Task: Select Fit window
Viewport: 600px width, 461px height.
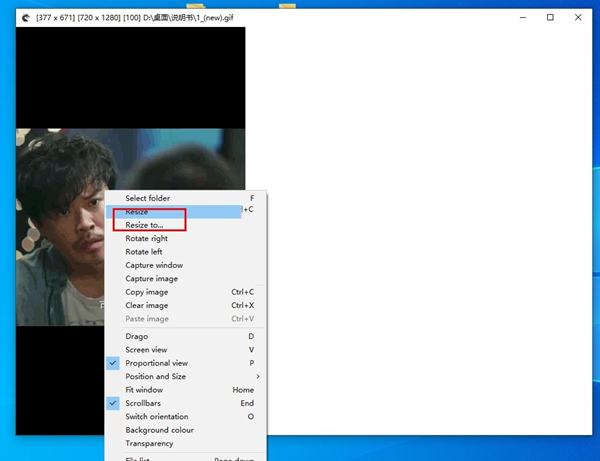Action: tap(143, 390)
